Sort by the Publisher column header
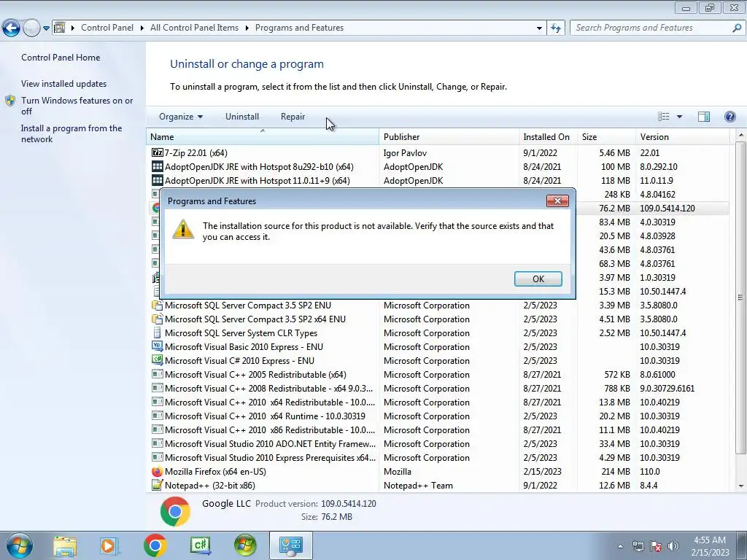This screenshot has height=560, width=747. 449,137
